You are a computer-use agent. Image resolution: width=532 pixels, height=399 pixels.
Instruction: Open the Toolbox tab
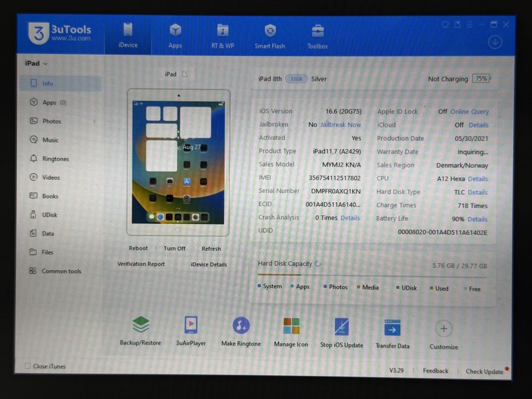click(317, 36)
